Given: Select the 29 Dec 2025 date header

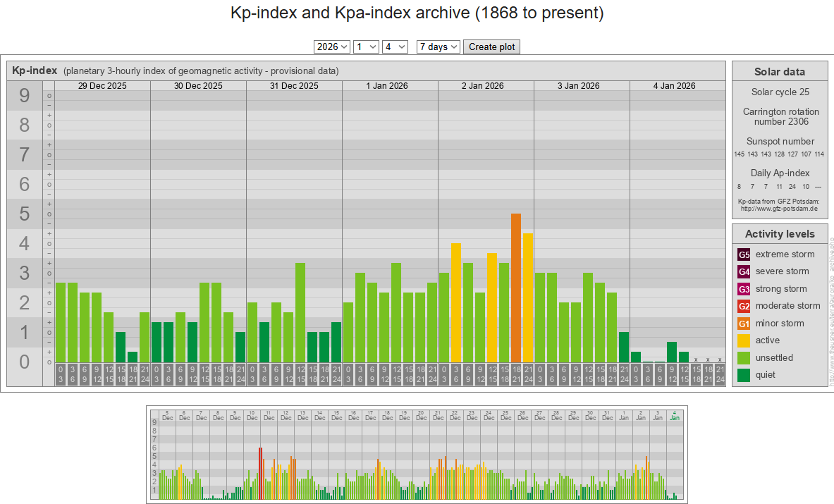Looking at the screenshot, I should tap(102, 86).
